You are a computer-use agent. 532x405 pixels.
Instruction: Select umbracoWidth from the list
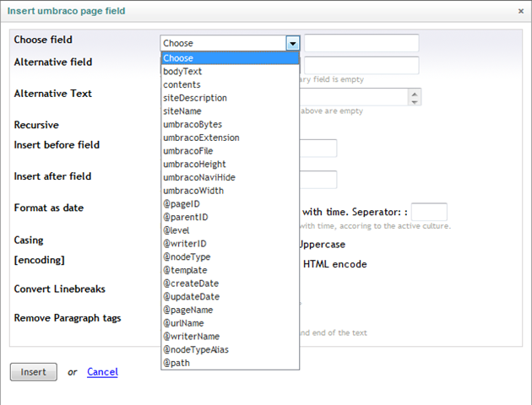pyautogui.click(x=230, y=191)
